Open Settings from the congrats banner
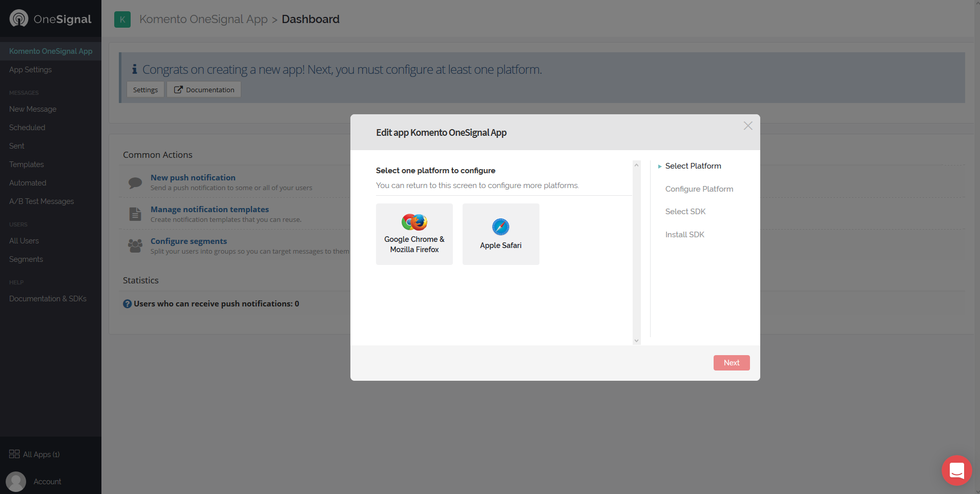The height and width of the screenshot is (494, 980). pos(145,90)
